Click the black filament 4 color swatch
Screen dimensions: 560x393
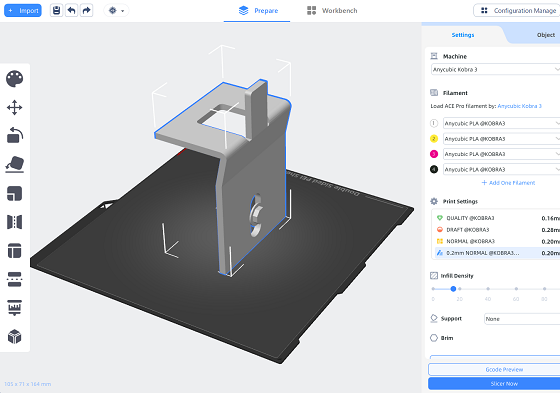(434, 169)
